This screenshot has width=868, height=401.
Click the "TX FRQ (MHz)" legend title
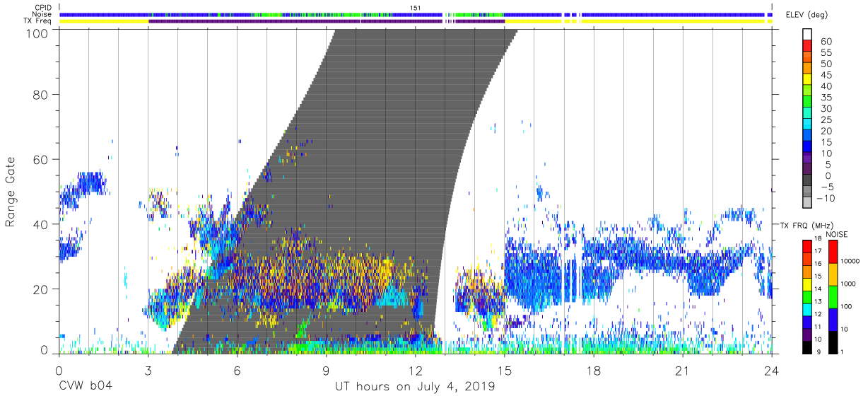(x=807, y=225)
